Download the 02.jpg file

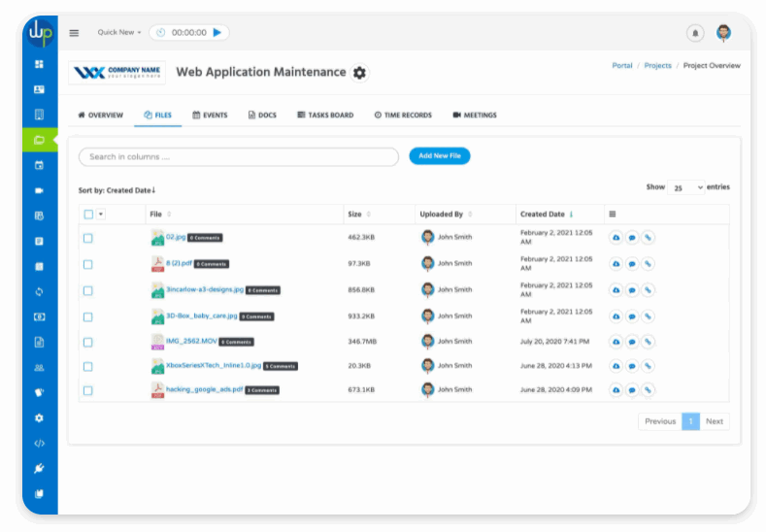click(616, 238)
